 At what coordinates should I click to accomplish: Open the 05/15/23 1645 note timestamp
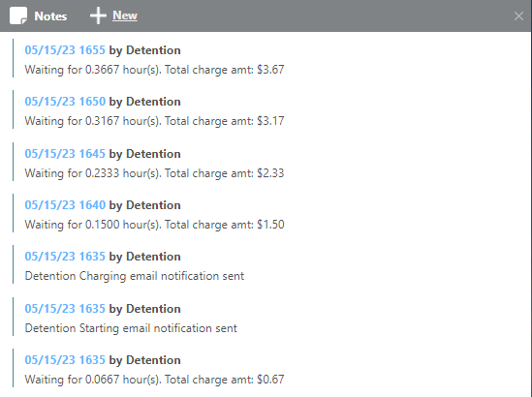click(x=65, y=154)
